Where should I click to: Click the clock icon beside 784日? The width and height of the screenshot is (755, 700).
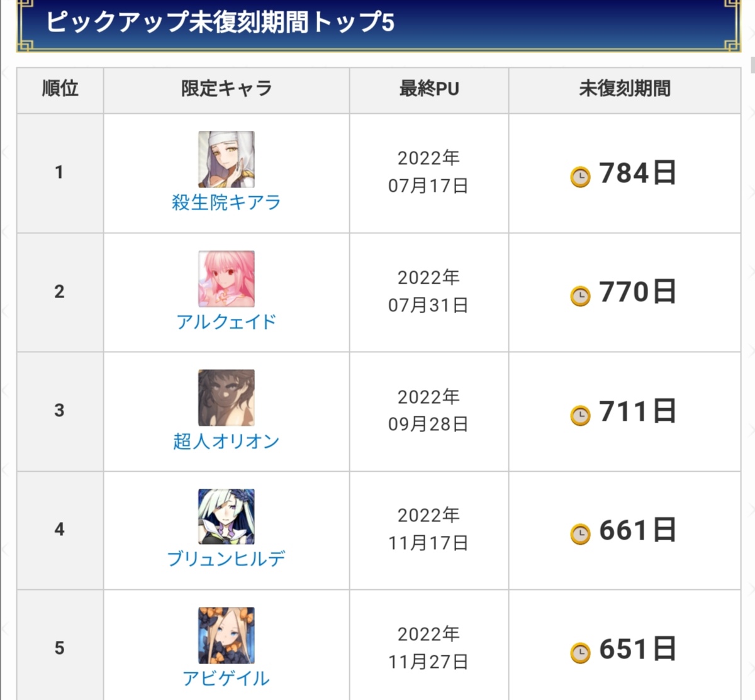(580, 177)
